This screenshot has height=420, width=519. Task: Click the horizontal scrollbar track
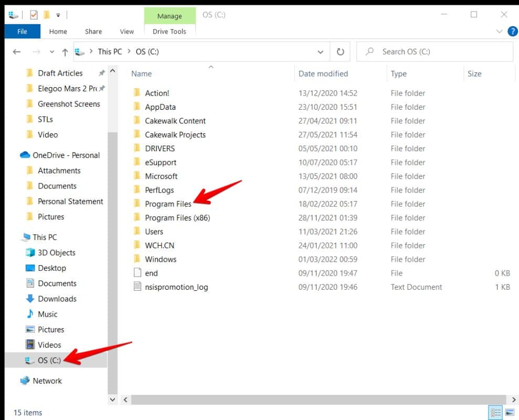coord(319,400)
